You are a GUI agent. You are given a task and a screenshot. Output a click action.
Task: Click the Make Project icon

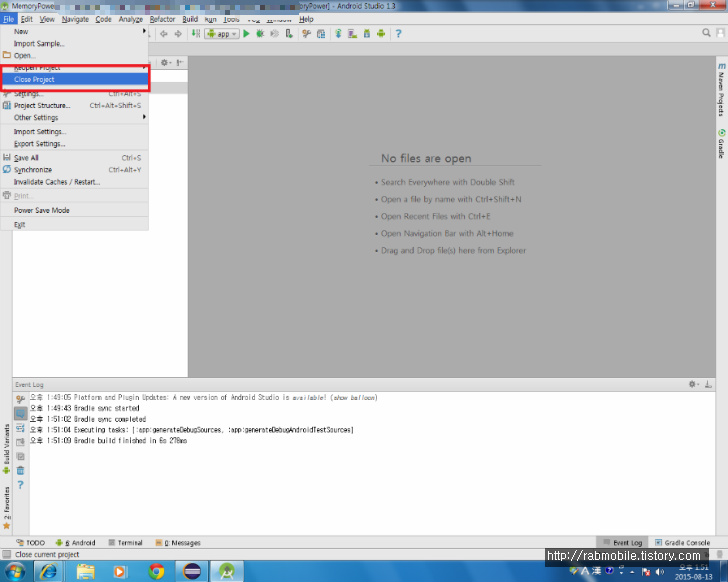tap(196, 33)
